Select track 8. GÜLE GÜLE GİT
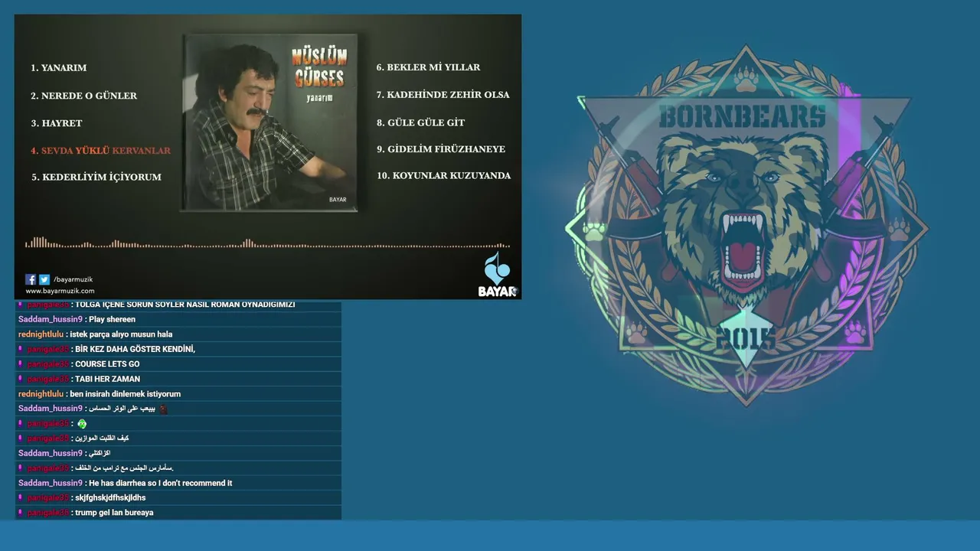The image size is (980, 551). [420, 122]
